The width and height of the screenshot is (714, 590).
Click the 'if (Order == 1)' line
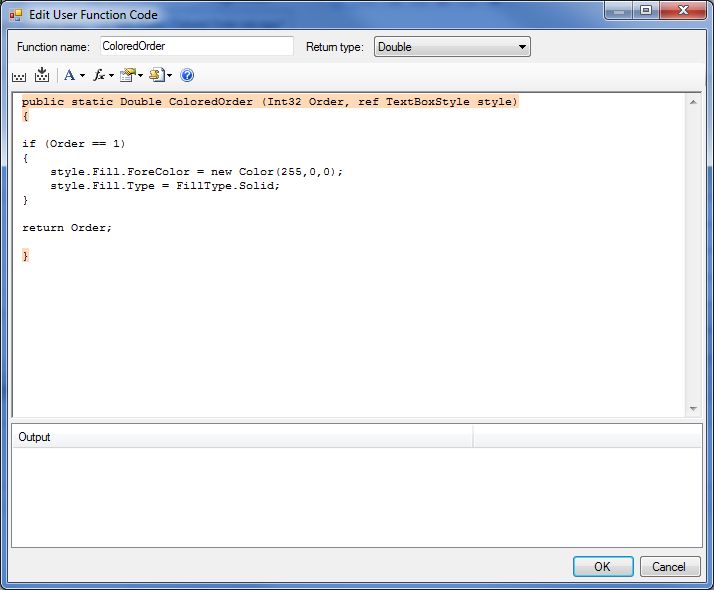pyautogui.click(x=73, y=144)
